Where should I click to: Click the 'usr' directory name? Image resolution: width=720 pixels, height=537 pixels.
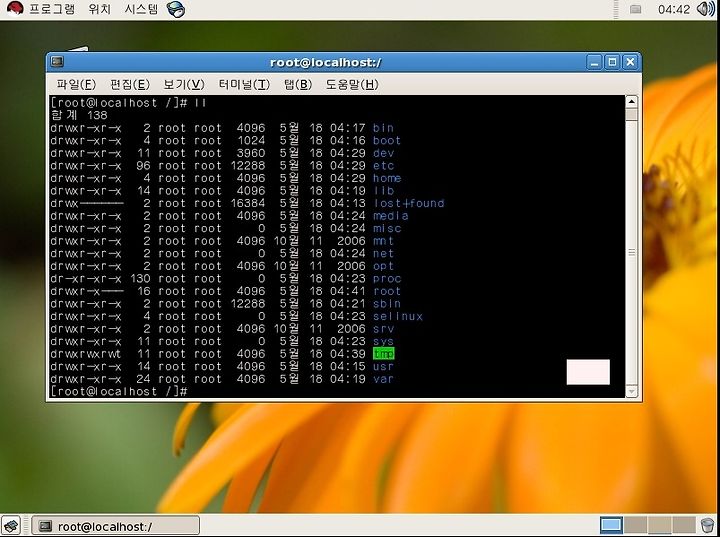(x=383, y=366)
